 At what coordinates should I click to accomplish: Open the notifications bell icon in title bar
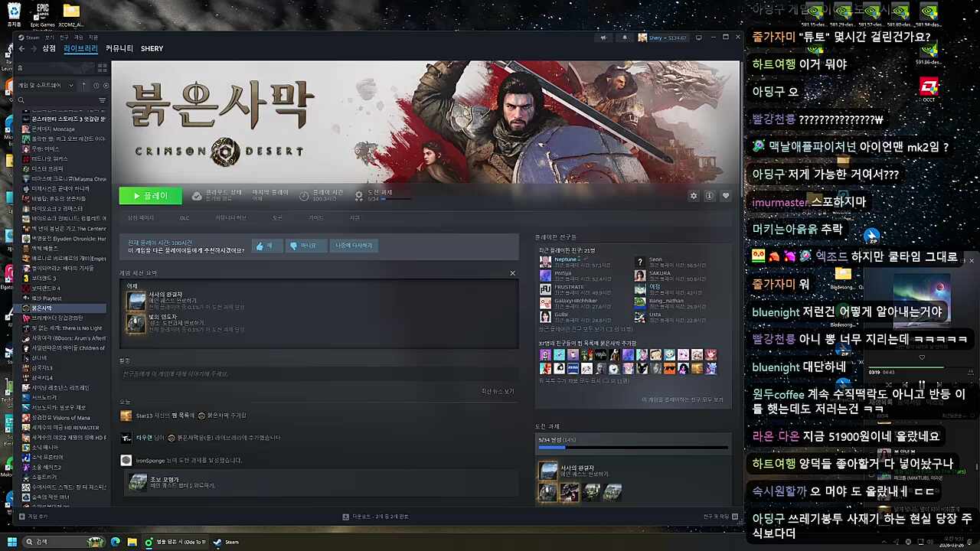[x=624, y=37]
